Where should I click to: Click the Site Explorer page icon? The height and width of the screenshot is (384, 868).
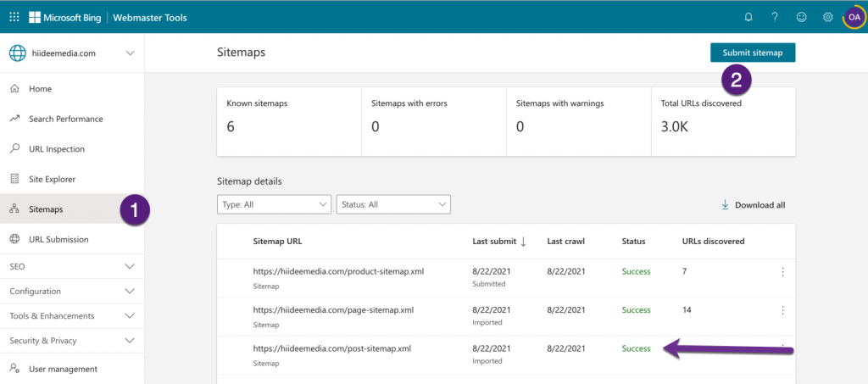[15, 179]
